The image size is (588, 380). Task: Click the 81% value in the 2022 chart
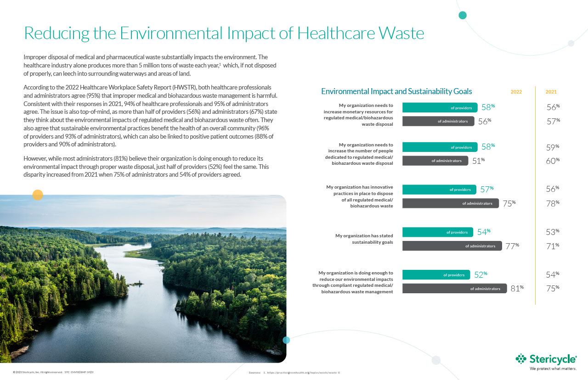(x=517, y=289)
